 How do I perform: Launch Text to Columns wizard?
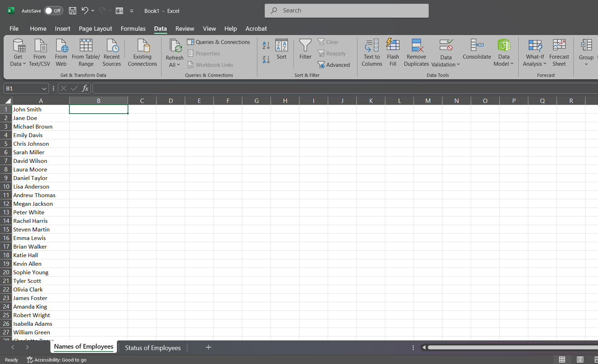point(372,53)
